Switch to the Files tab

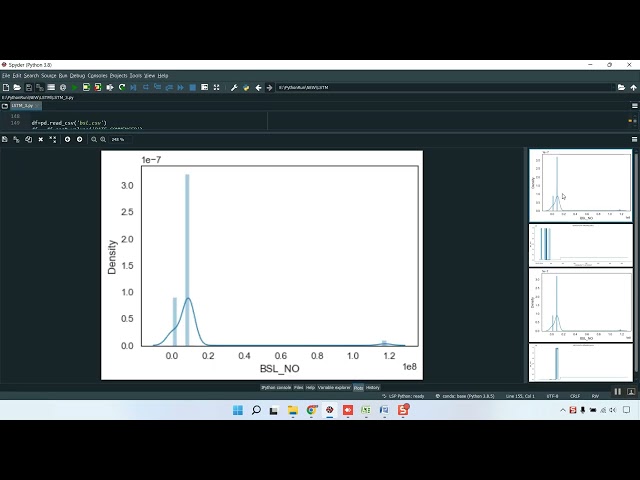298,387
